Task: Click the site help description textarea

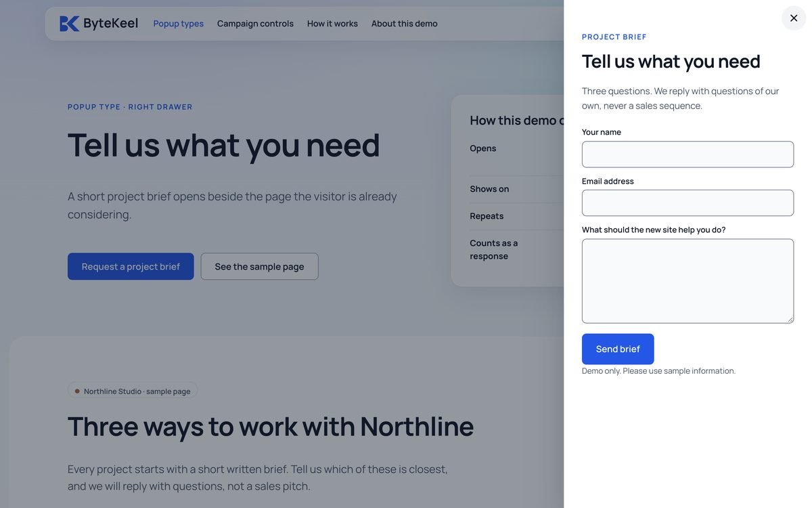Action: click(687, 281)
